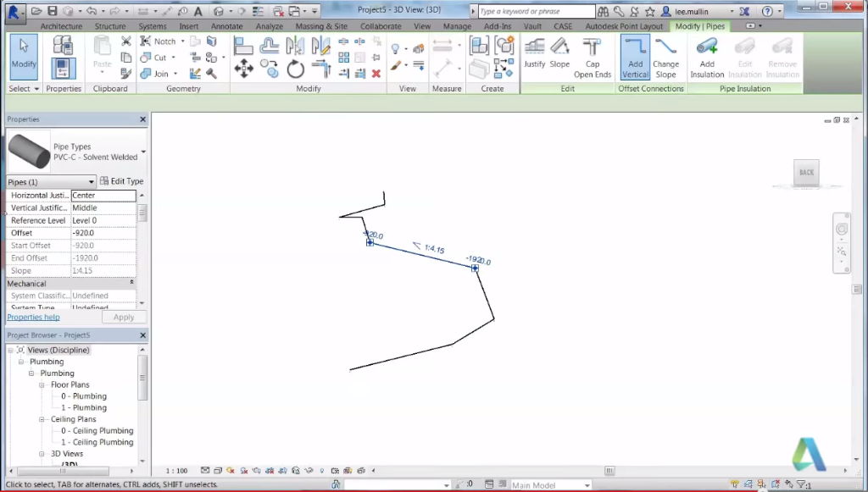
Task: Open the Collaborate ribbon tab
Action: point(381,26)
